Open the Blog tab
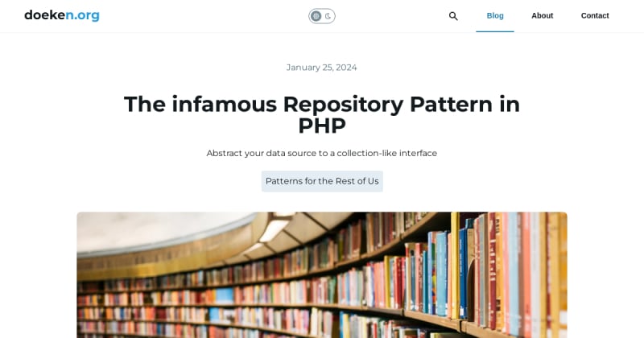644x338 pixels. 495,15
